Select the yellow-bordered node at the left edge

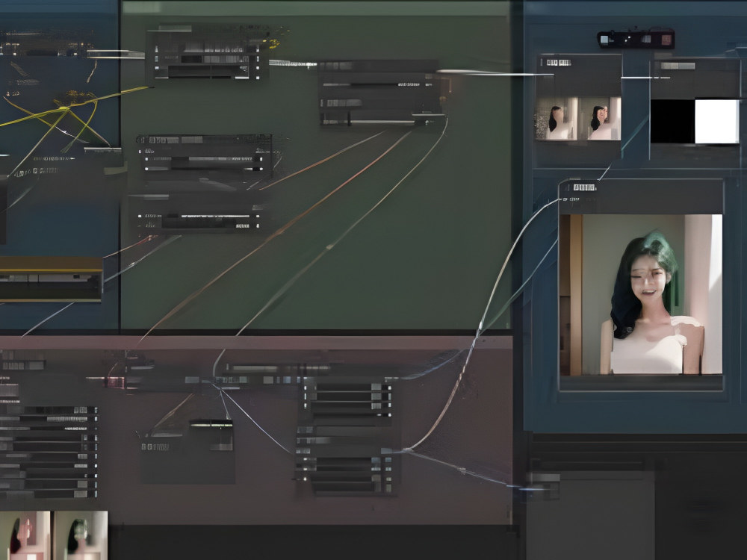51,279
